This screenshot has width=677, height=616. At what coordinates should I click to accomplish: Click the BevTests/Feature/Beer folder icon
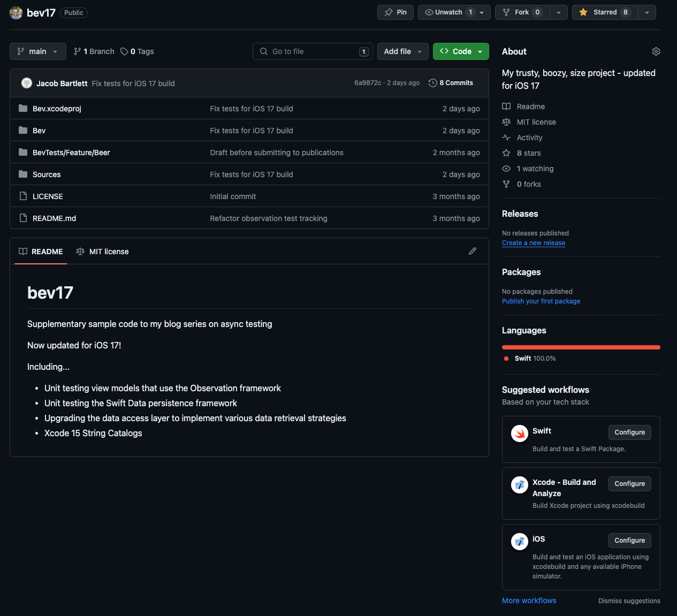23,152
